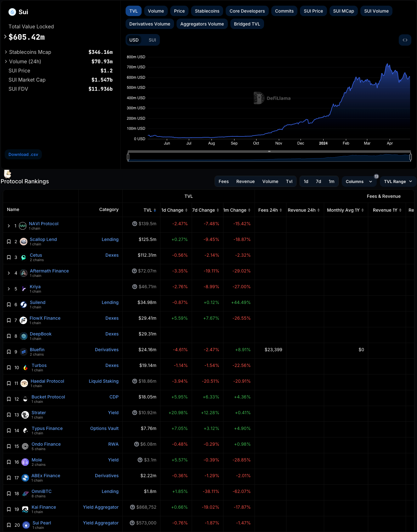Open Liquid Staking category link
The height and width of the screenshot is (532, 417).
[x=104, y=381]
